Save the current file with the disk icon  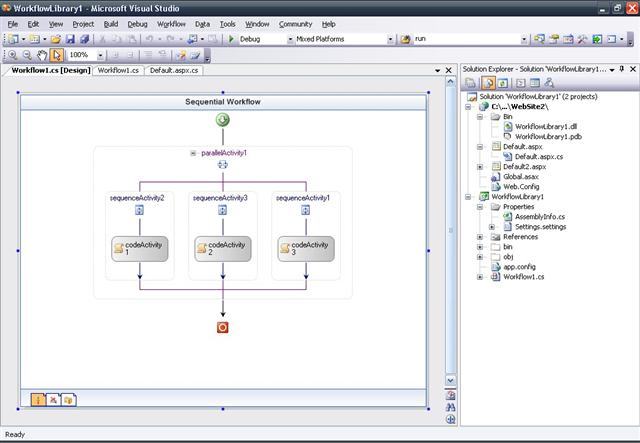click(x=70, y=39)
